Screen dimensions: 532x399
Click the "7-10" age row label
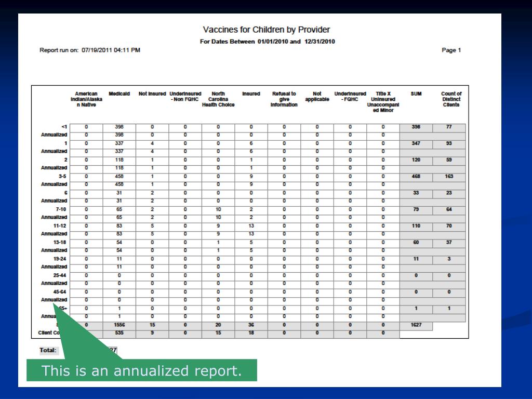tap(61, 209)
